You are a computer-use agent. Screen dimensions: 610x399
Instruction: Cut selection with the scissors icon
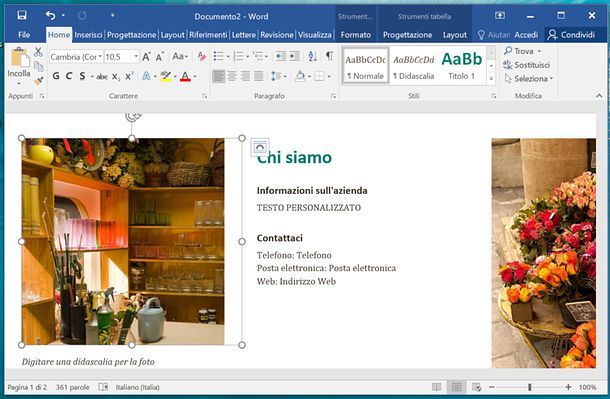(x=38, y=52)
